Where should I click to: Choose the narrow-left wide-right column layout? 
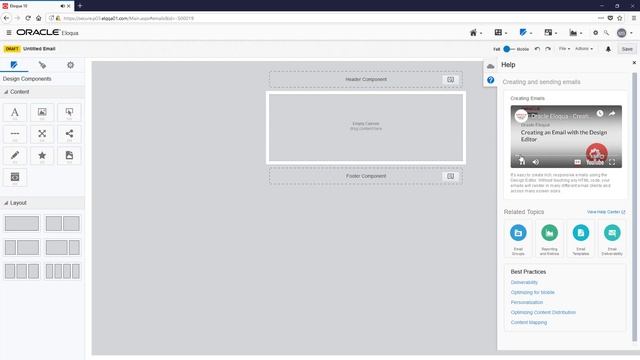point(22,247)
